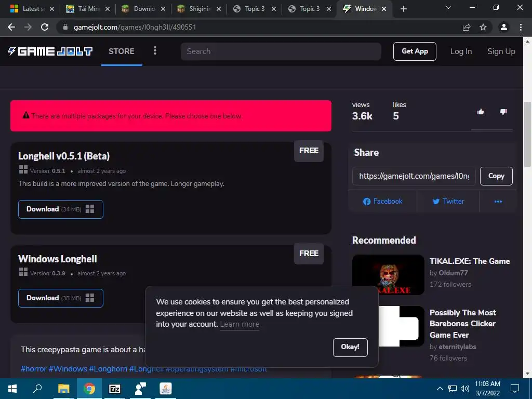532x399 pixels.
Task: Open eternitylabs developer profile
Action: coord(457,347)
